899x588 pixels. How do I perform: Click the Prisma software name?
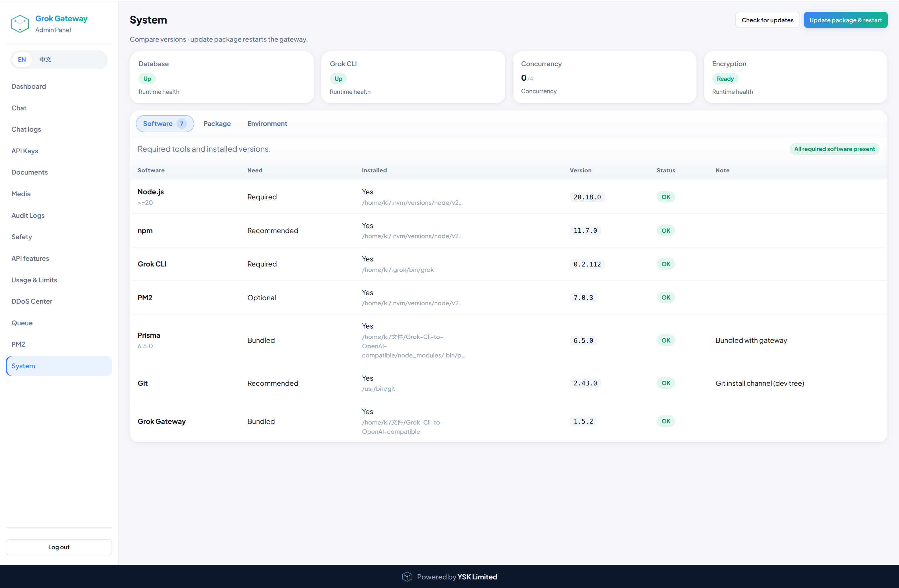(x=149, y=336)
